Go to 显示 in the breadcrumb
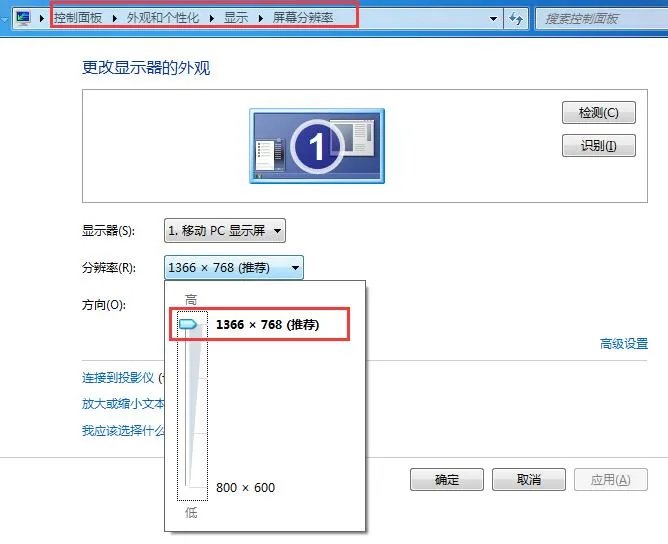The width and height of the screenshot is (668, 544). click(236, 18)
